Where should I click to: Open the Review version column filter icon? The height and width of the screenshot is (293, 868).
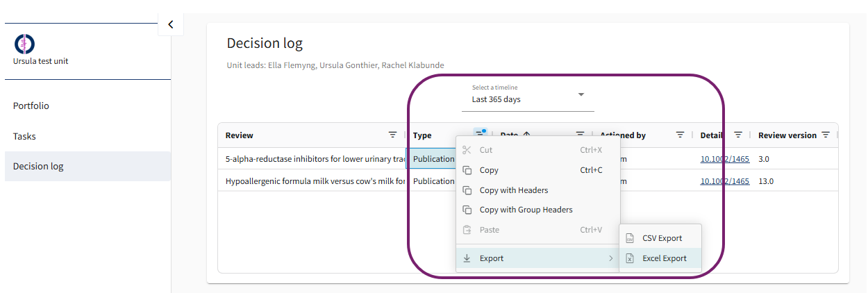(x=826, y=135)
